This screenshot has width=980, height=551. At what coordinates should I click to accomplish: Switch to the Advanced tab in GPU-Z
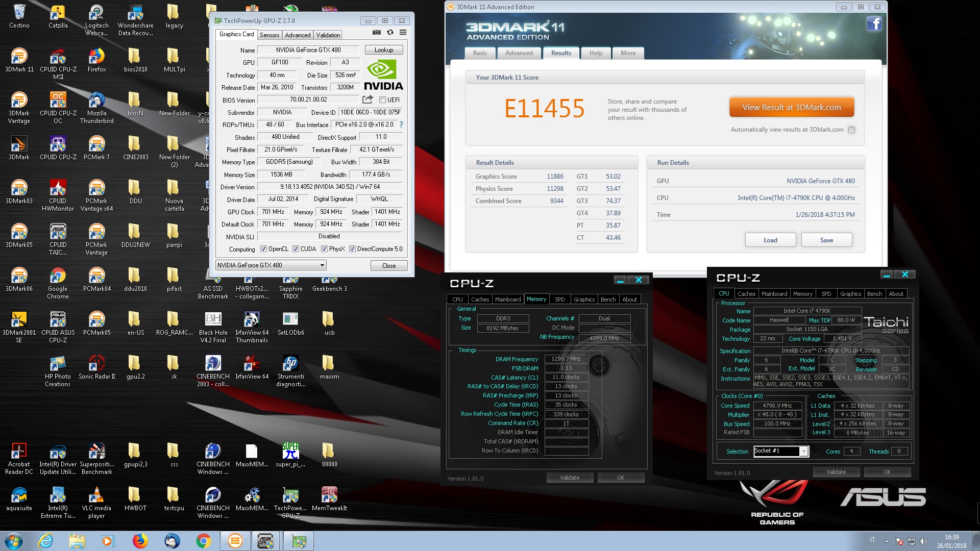298,35
